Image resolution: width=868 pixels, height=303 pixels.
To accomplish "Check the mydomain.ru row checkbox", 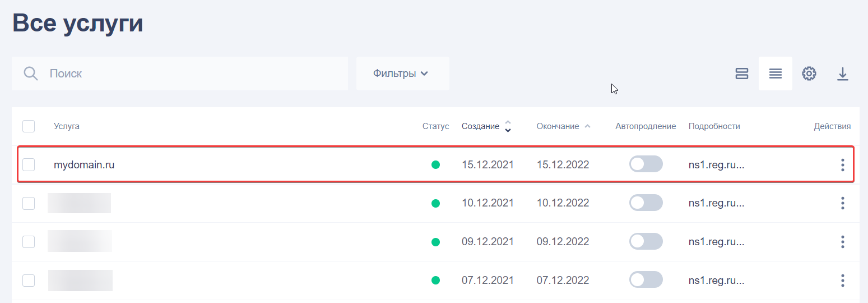I will click(29, 164).
